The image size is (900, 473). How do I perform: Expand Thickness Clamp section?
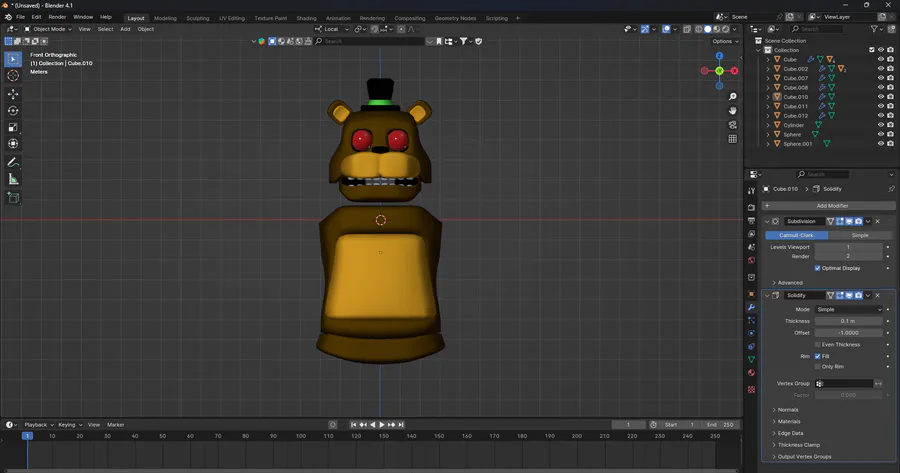798,445
